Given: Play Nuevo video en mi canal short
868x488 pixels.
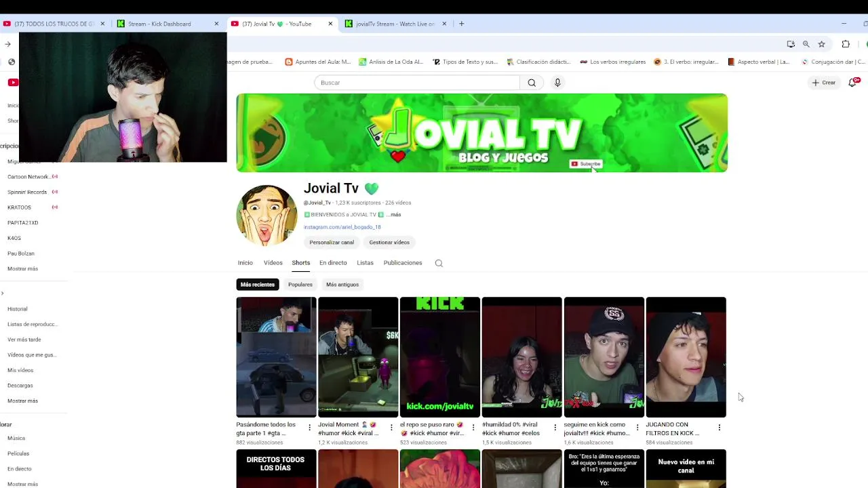Looking at the screenshot, I should click(x=686, y=469).
